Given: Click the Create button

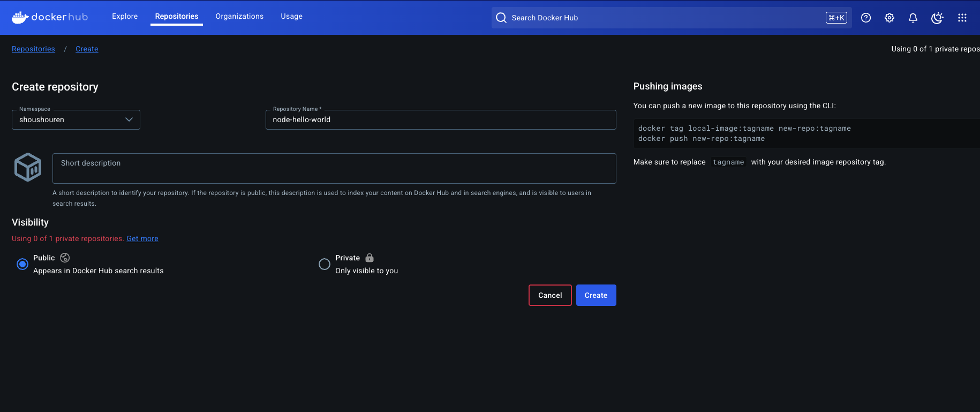Looking at the screenshot, I should click(x=596, y=295).
